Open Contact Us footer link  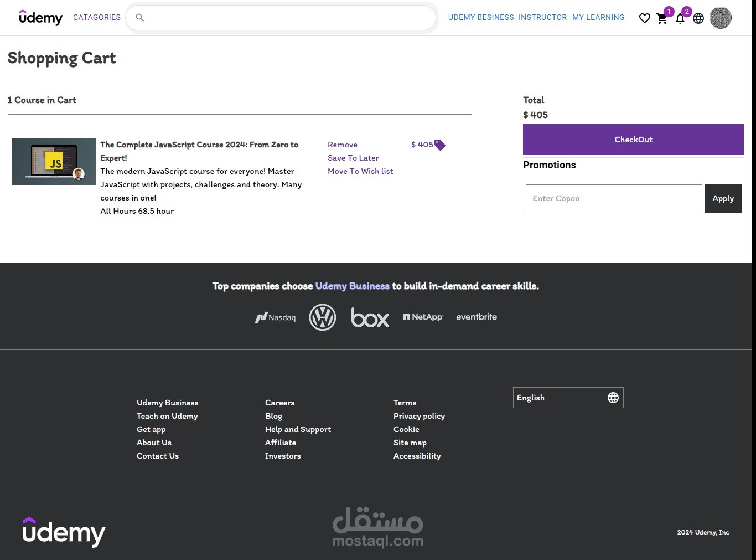[x=158, y=456]
